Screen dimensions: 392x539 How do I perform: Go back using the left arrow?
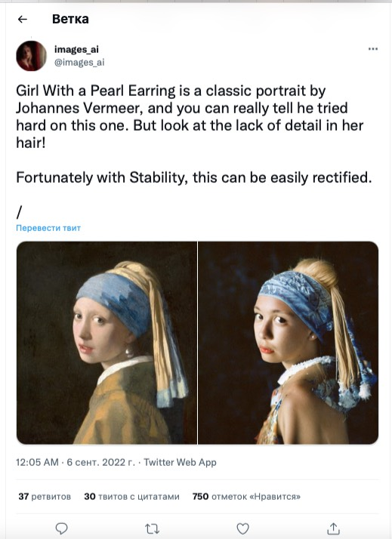click(23, 20)
